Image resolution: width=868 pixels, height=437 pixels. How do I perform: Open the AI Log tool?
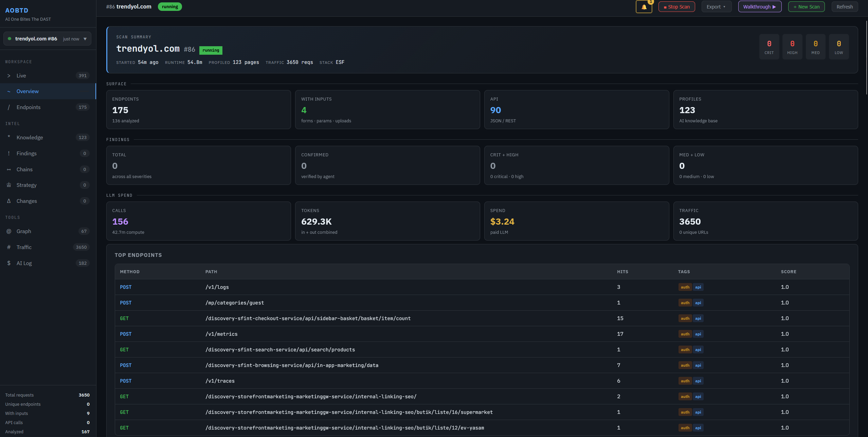click(x=48, y=263)
